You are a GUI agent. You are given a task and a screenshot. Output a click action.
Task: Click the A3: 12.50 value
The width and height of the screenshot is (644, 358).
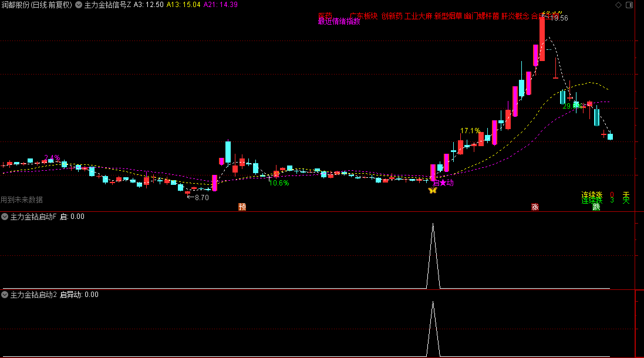149,5
